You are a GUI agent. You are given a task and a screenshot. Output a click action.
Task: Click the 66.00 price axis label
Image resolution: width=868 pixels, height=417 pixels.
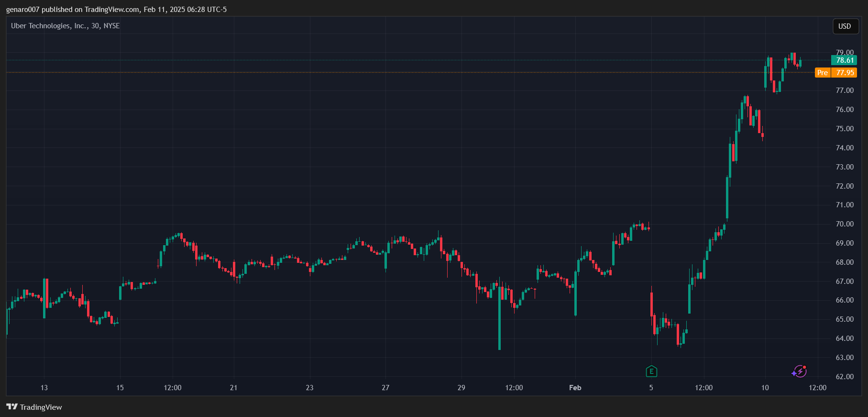[x=845, y=300]
